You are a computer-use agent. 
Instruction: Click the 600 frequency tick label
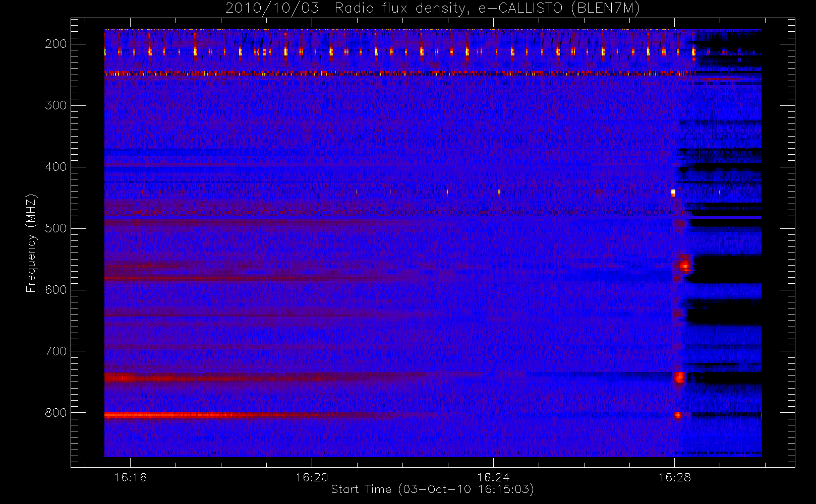(56, 290)
